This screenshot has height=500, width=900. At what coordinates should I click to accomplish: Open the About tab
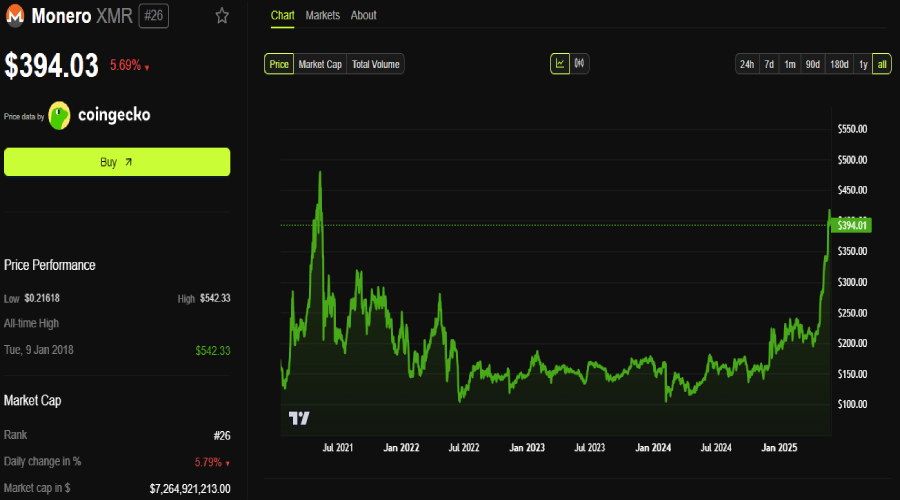[x=363, y=15]
